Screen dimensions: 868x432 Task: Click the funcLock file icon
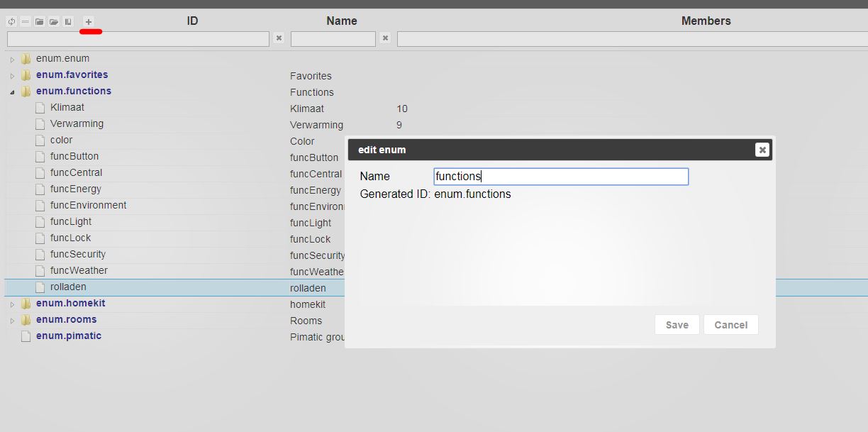point(40,238)
